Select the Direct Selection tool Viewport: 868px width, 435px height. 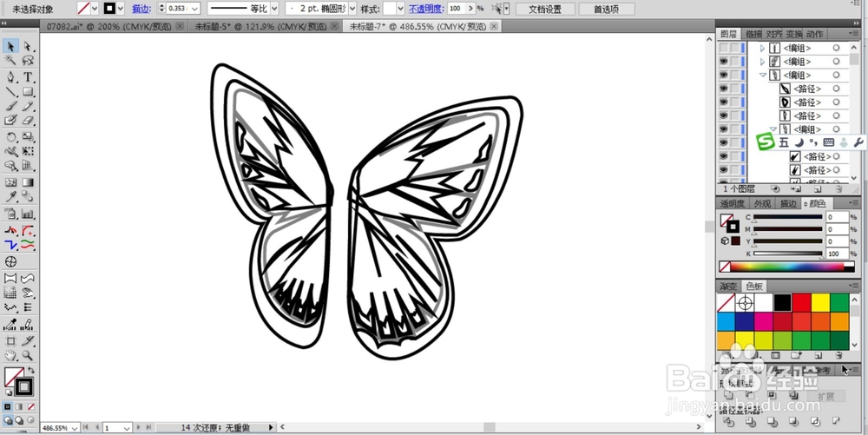28,47
